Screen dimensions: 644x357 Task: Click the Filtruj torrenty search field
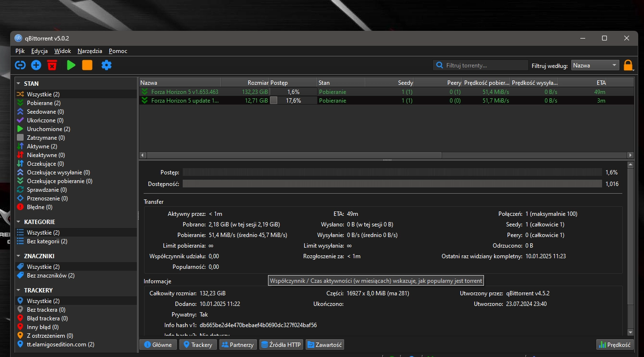pyautogui.click(x=481, y=66)
